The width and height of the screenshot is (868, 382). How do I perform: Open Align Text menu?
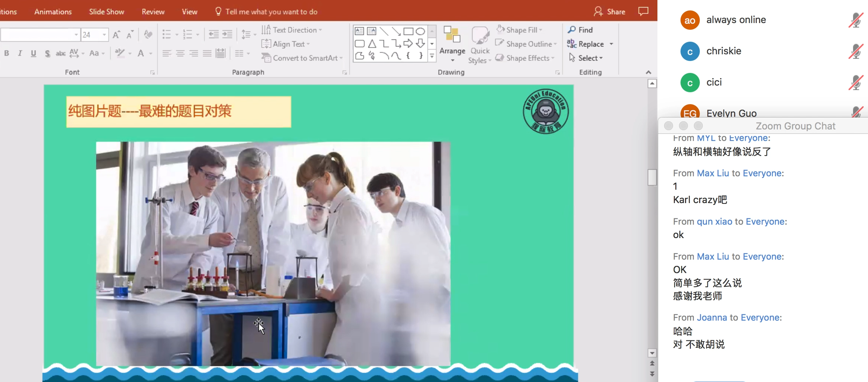click(286, 44)
